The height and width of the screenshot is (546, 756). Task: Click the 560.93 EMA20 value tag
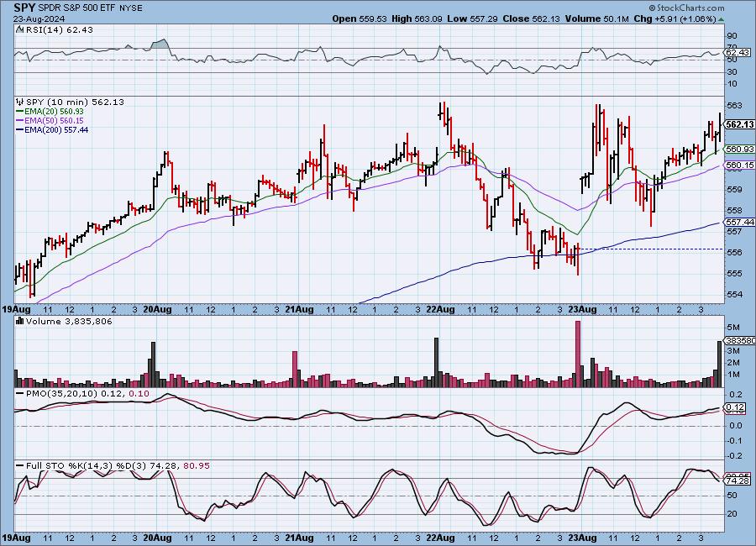pos(739,150)
